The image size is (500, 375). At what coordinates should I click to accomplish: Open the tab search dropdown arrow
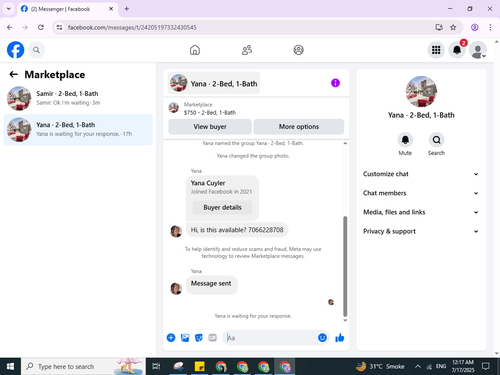9,9
